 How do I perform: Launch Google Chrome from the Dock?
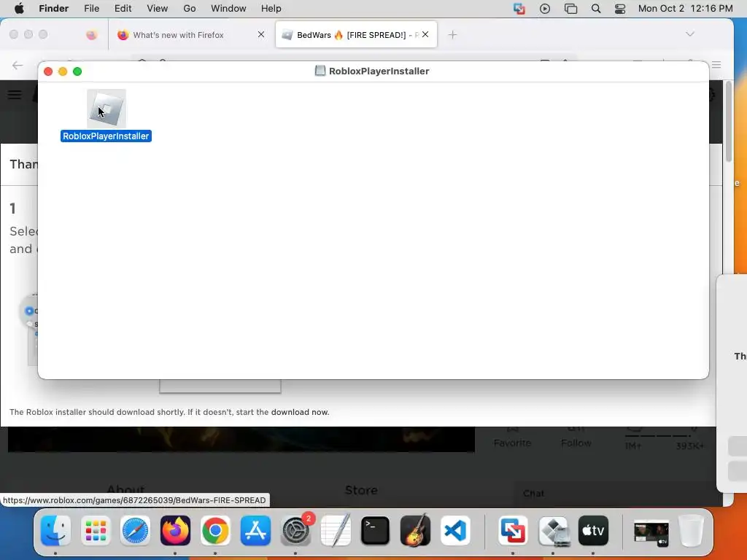[x=215, y=531]
